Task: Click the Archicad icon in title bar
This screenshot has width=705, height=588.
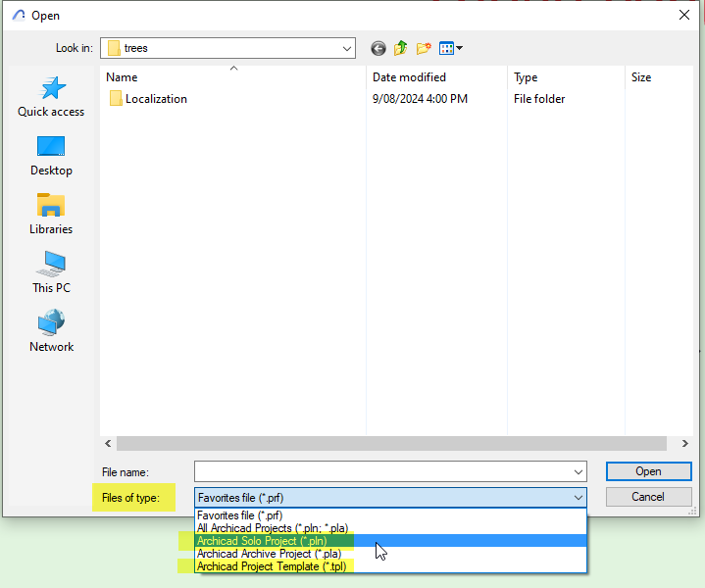Action: (19, 16)
